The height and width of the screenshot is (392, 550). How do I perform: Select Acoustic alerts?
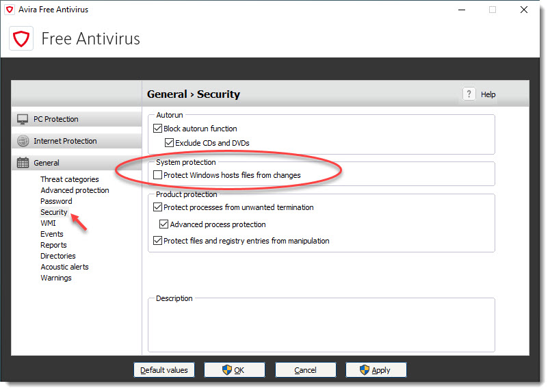pyautogui.click(x=64, y=267)
